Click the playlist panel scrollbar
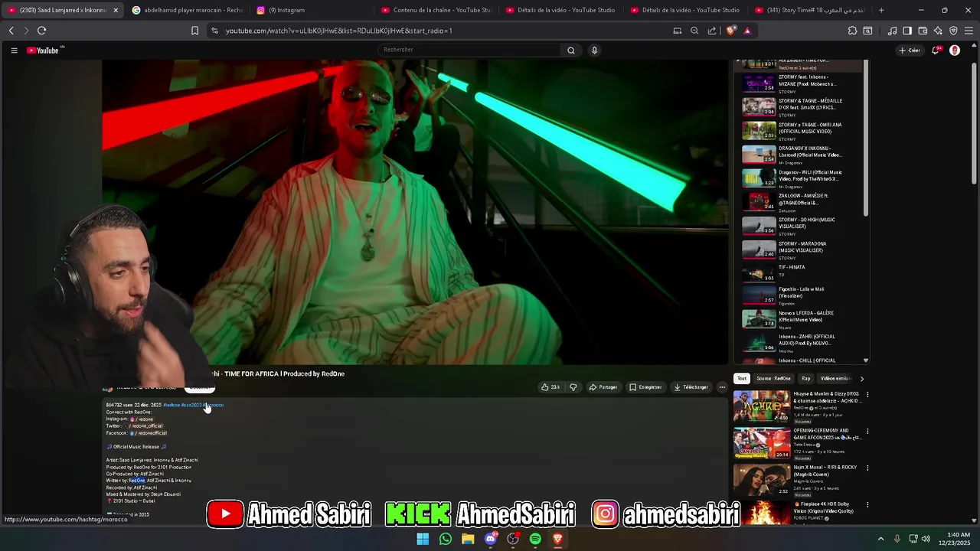The height and width of the screenshot is (551, 980). (866, 138)
